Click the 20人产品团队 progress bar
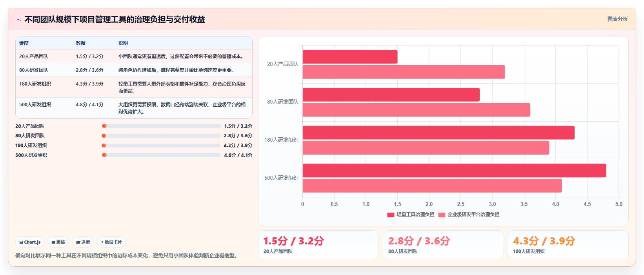The width and height of the screenshot is (644, 275). 161,126
